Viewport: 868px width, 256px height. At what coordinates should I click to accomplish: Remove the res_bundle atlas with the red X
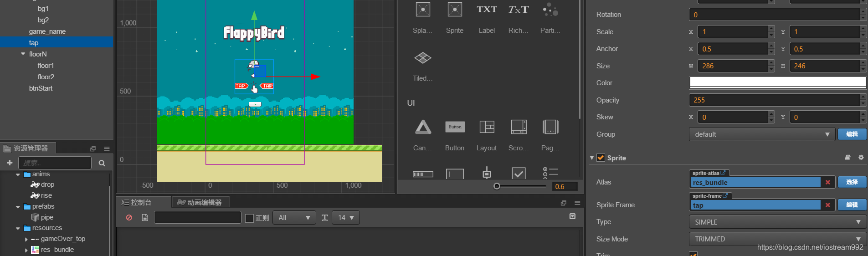point(828,182)
